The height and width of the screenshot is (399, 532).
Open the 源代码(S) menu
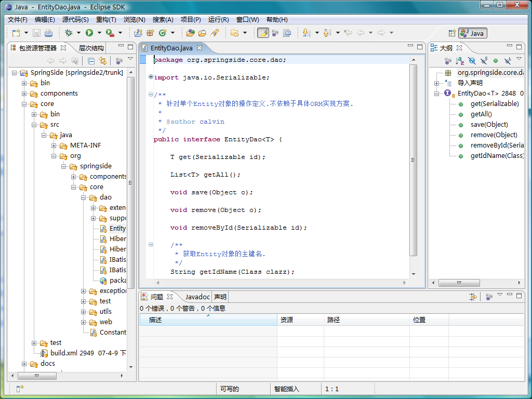[x=75, y=20]
